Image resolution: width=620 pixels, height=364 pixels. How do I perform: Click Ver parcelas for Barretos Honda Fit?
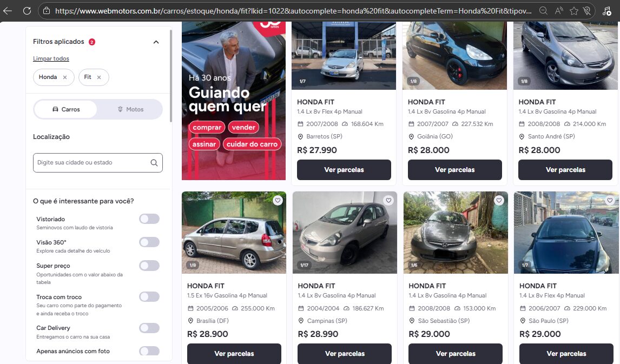tap(344, 170)
